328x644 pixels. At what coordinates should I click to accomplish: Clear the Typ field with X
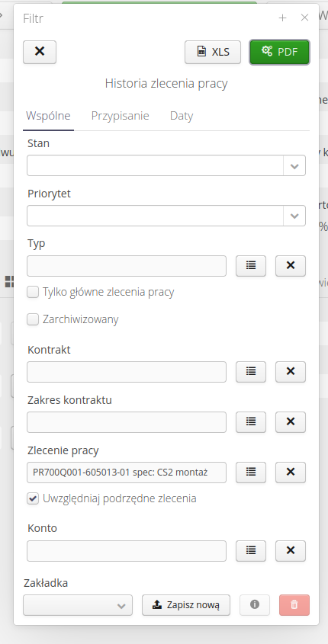[x=290, y=266]
